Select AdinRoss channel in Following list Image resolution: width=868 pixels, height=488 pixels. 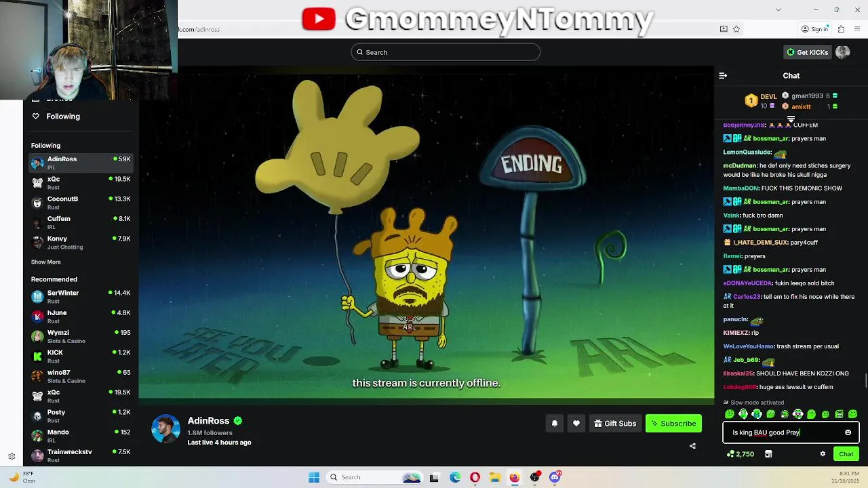click(81, 163)
